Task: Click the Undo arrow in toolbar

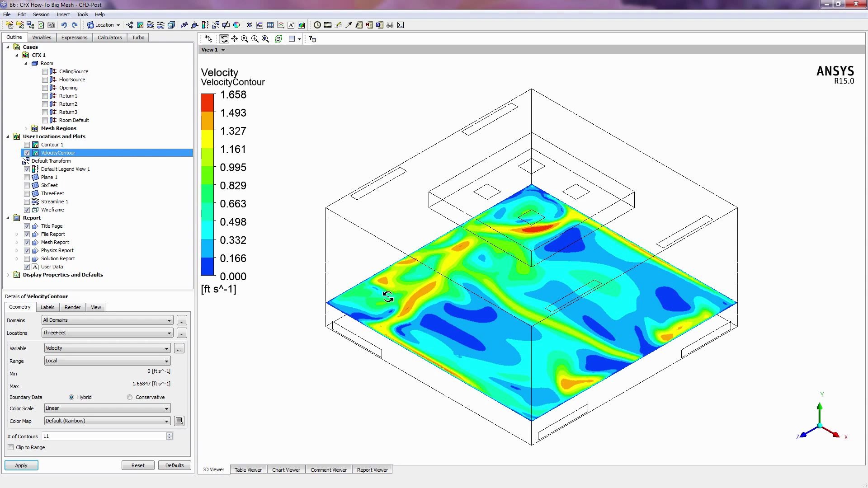Action: click(x=64, y=25)
